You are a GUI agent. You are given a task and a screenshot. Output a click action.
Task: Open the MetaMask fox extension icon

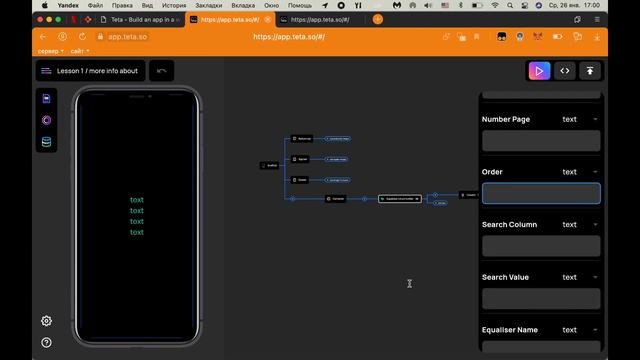[x=538, y=37]
